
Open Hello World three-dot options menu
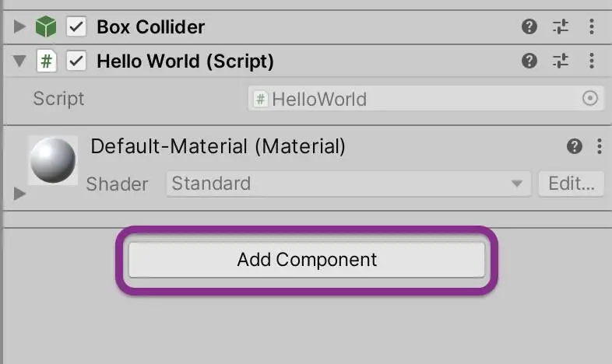(592, 61)
